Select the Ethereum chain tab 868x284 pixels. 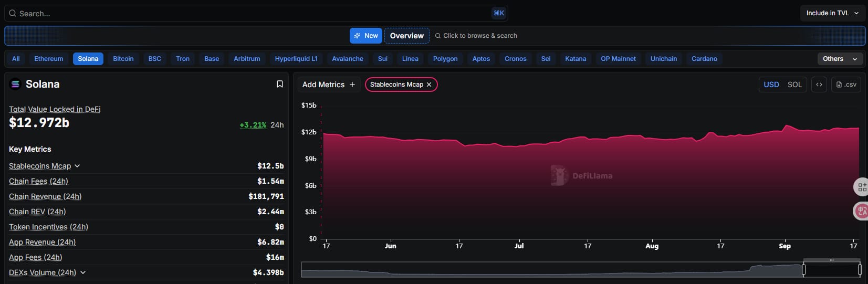pos(49,59)
